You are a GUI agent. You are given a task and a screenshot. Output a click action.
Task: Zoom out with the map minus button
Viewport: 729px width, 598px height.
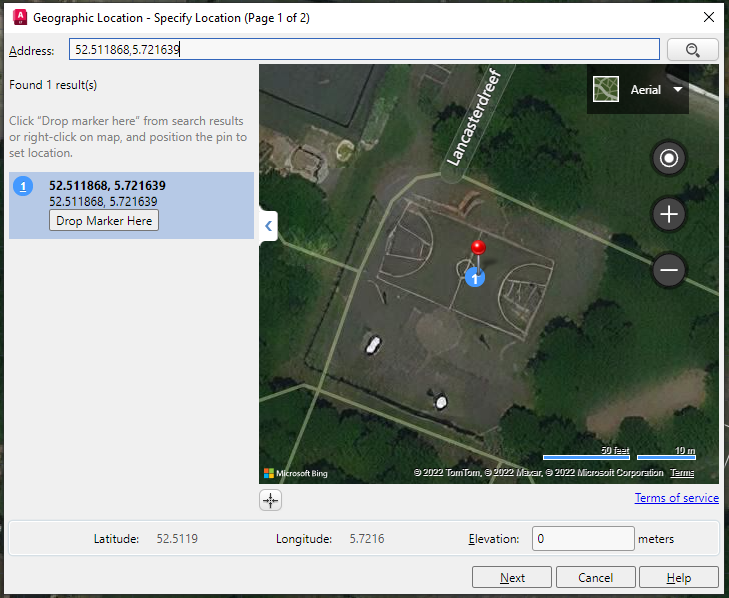tap(669, 270)
